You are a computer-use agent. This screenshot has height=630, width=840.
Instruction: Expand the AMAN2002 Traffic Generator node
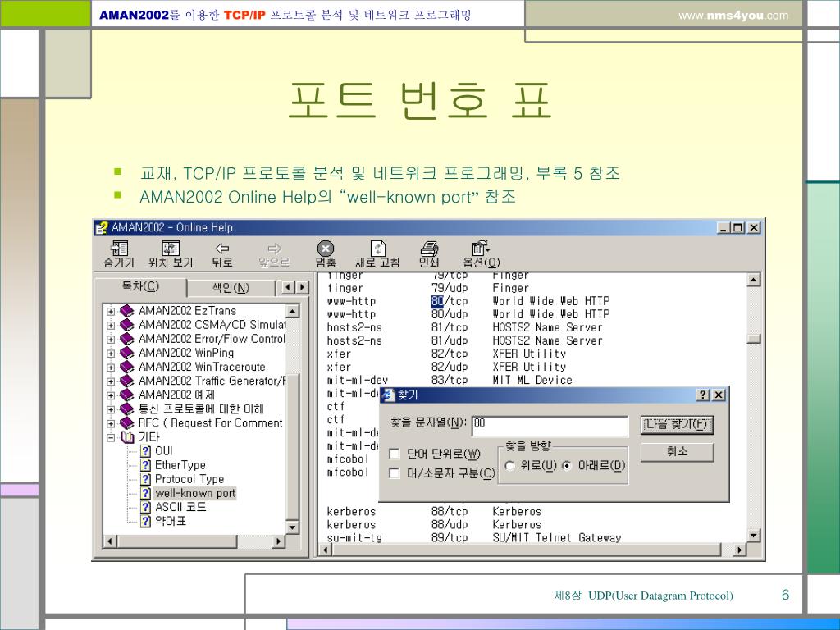pos(111,381)
